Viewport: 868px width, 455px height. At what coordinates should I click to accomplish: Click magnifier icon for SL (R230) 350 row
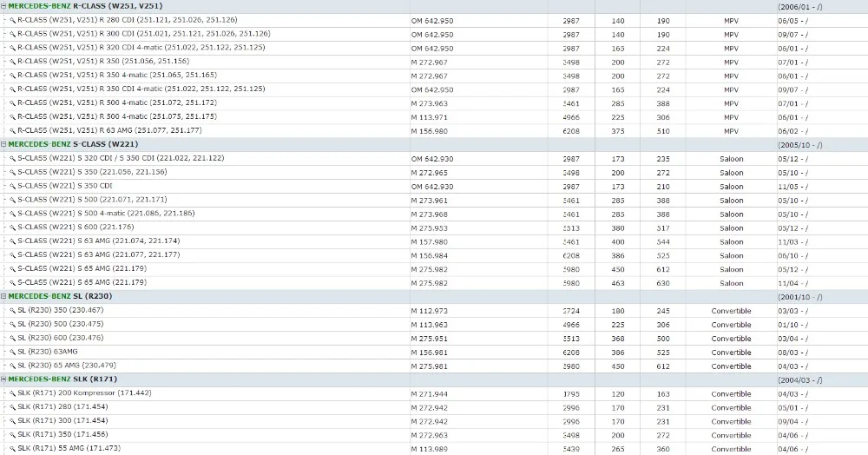[x=12, y=311]
